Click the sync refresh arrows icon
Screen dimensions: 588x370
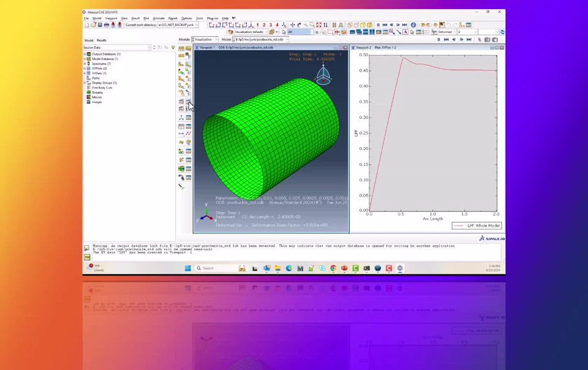coord(502,32)
